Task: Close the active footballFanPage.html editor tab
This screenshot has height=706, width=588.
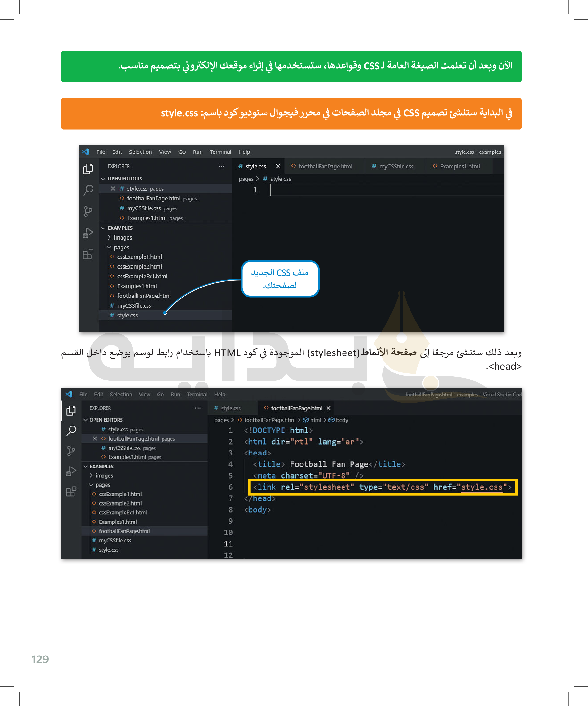Action: coord(329,408)
